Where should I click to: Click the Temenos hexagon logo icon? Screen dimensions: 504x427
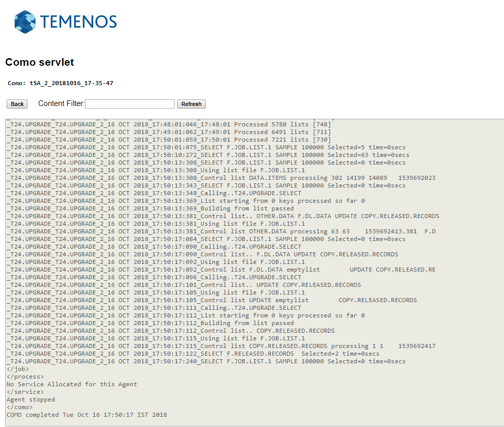(25, 22)
